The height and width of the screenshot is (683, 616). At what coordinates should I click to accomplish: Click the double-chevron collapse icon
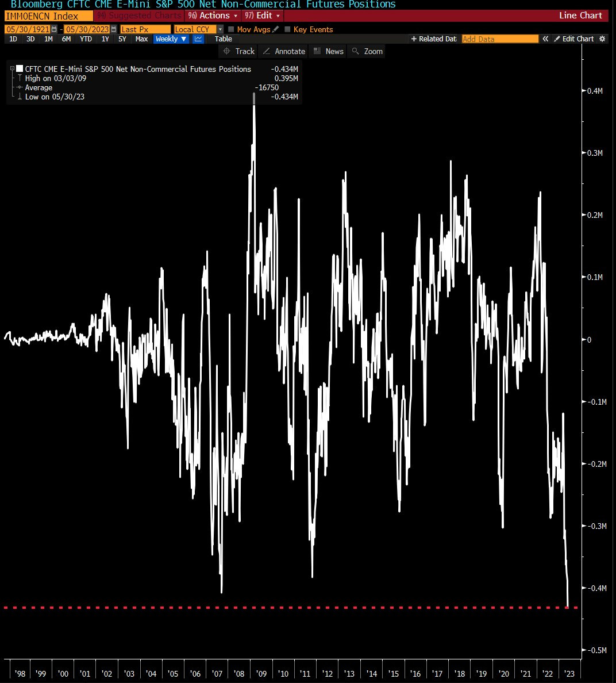pos(545,39)
